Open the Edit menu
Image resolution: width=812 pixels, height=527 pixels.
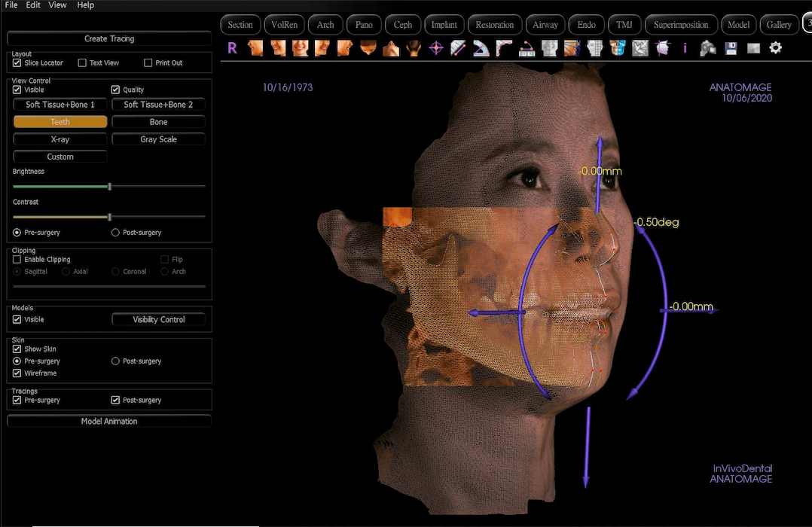click(33, 5)
